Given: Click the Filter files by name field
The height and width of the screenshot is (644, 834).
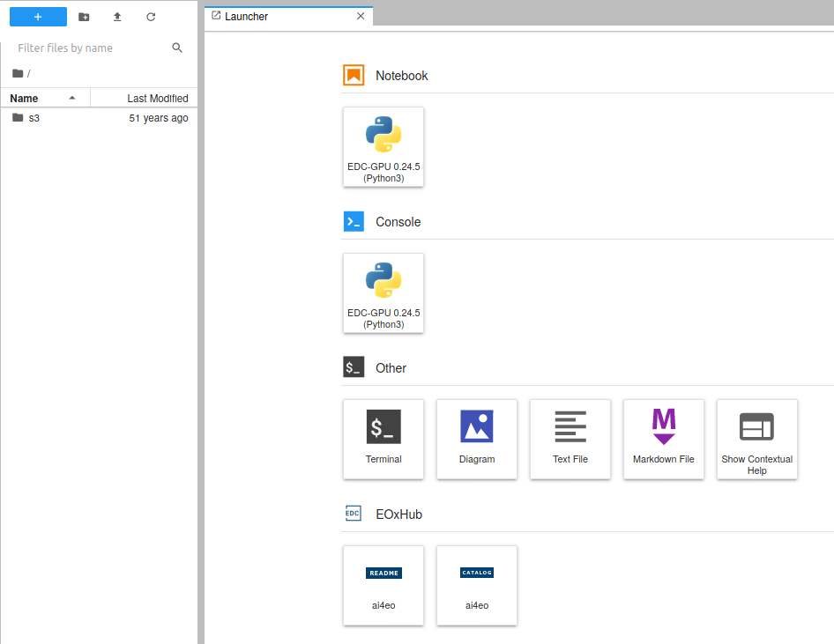Looking at the screenshot, I should pyautogui.click(x=93, y=48).
